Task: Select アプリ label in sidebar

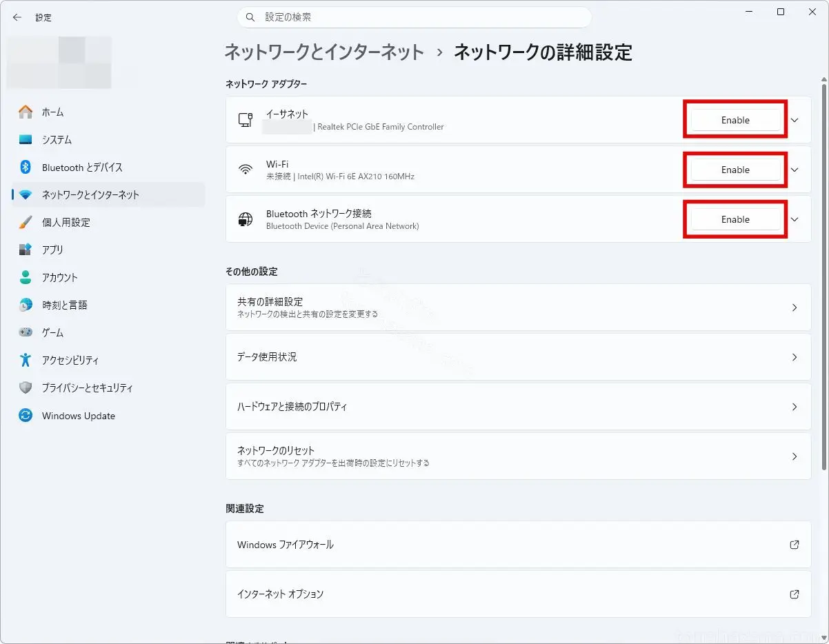Action: pos(52,250)
